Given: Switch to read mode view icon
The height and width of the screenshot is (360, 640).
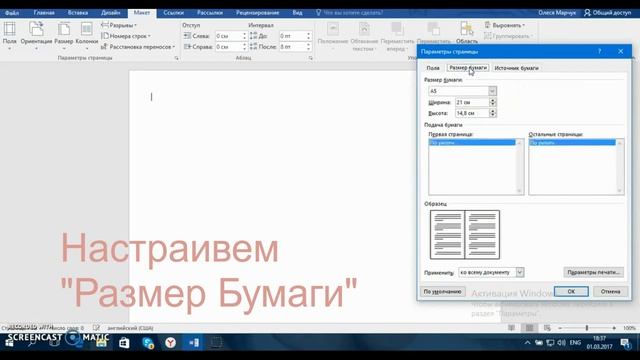Looking at the screenshot, I should coord(511,328).
